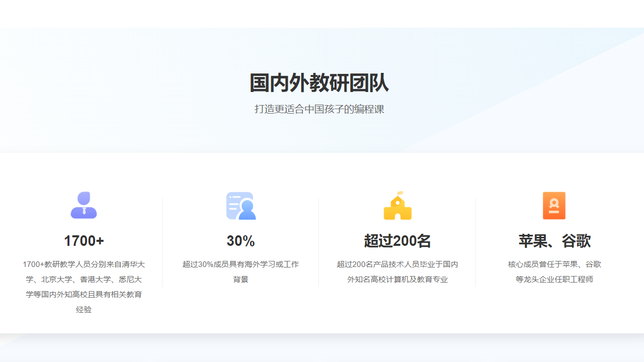The image size is (644, 362).
Task: Select the 超过200名 statistic heading
Action: (x=397, y=241)
